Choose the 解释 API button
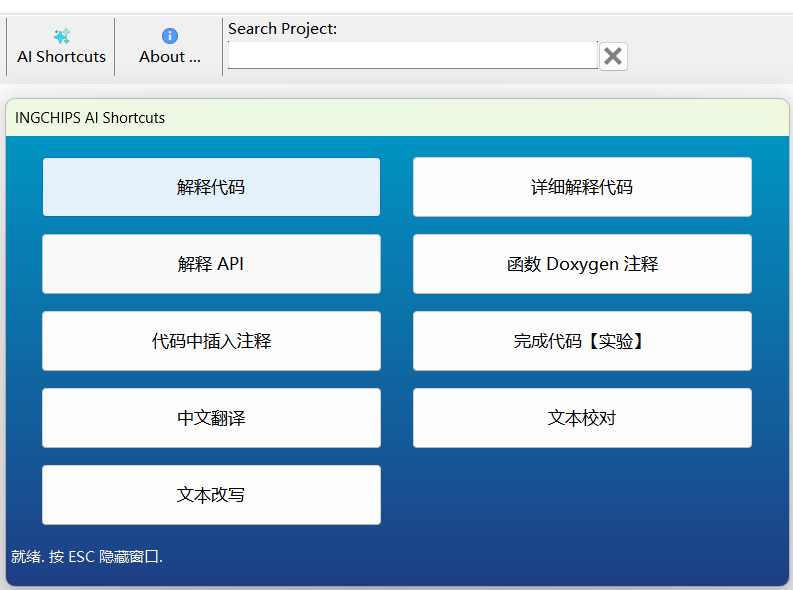 (x=211, y=264)
